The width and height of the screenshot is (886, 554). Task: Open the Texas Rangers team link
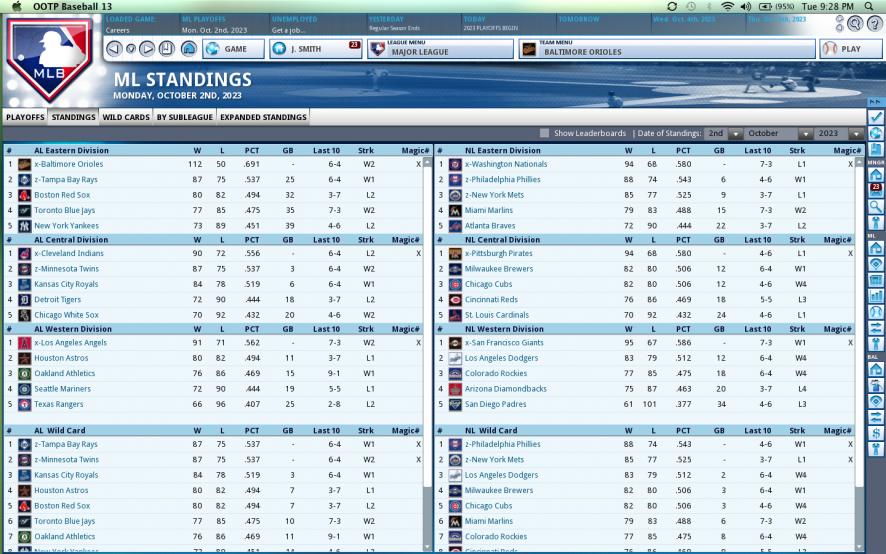(x=58, y=405)
